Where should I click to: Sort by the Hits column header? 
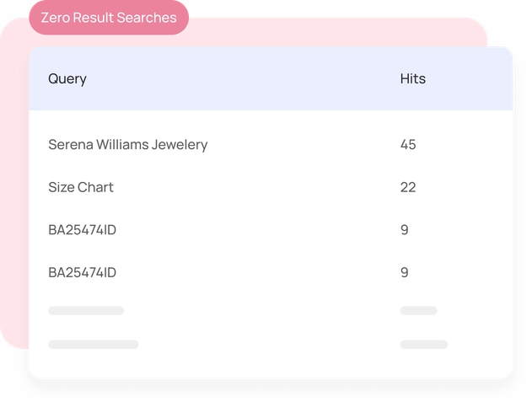(412, 79)
